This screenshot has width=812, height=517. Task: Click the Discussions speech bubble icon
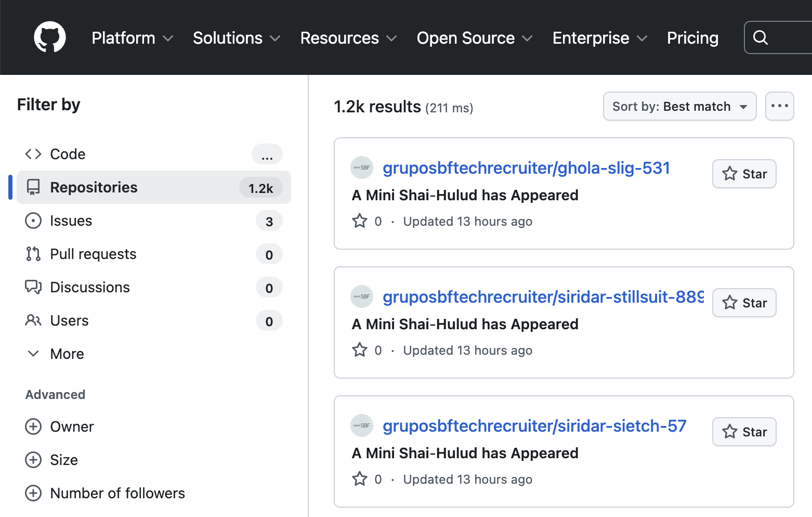pos(33,287)
